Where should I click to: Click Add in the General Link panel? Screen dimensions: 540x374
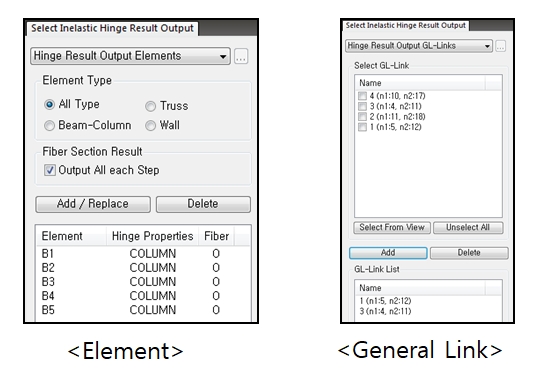point(388,253)
